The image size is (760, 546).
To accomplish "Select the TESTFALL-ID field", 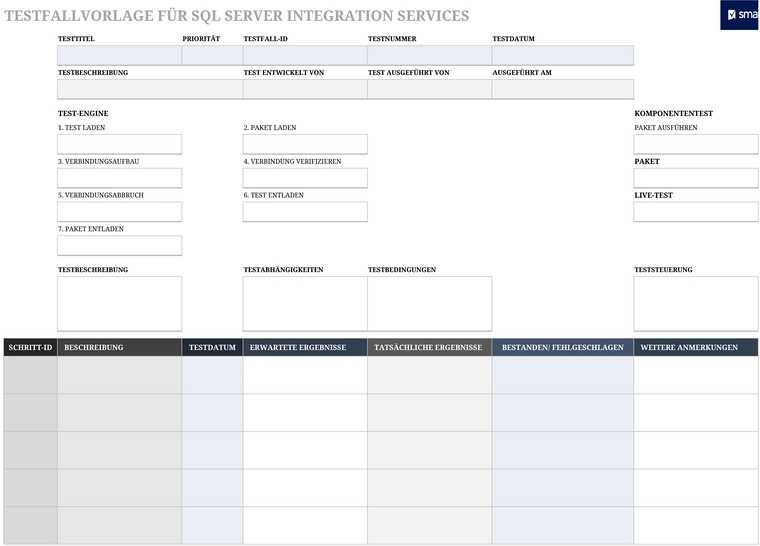I will [305, 55].
